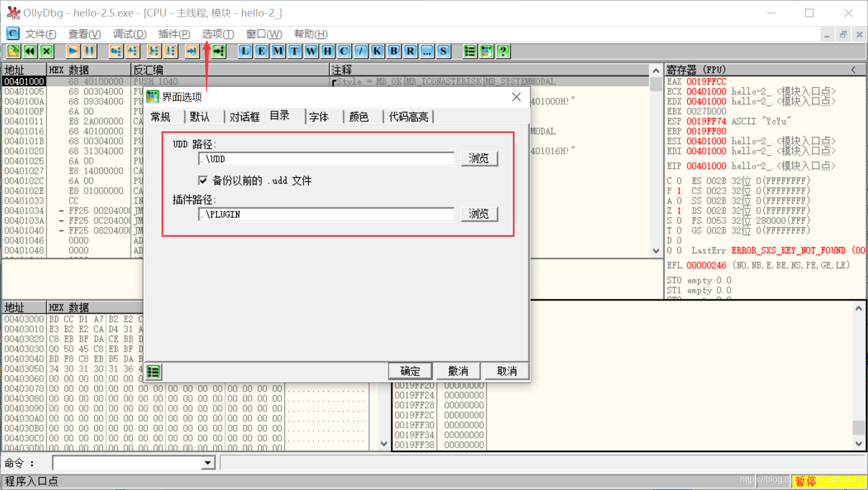Open the Call stack (K) icon
The height and width of the screenshot is (490, 868).
pyautogui.click(x=377, y=51)
